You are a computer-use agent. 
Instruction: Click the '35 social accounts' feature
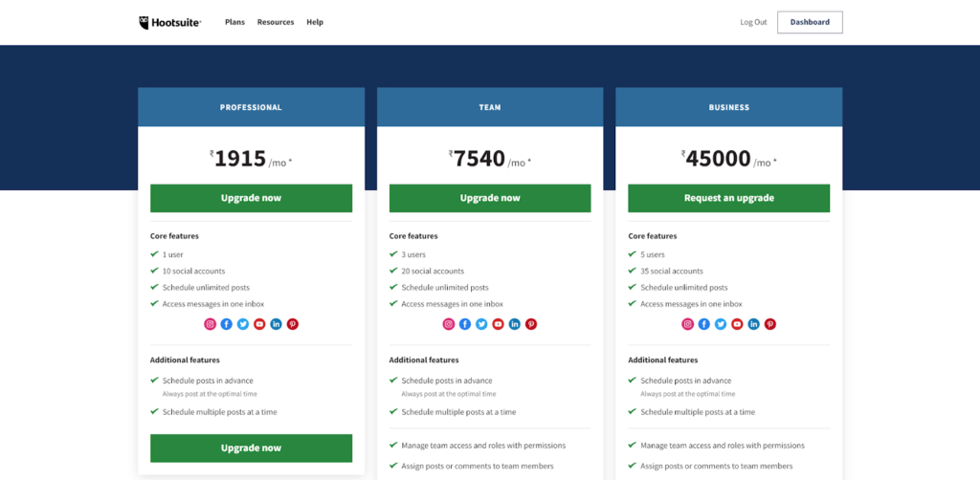pos(672,271)
